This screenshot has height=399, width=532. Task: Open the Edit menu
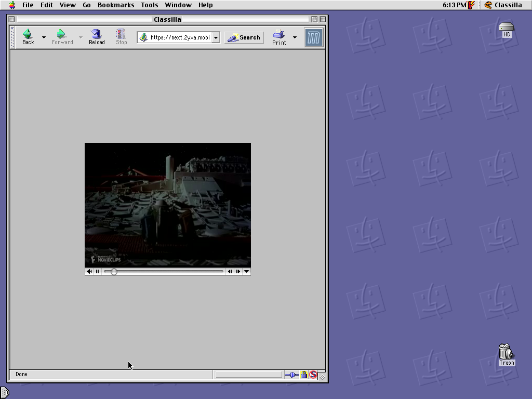tap(46, 5)
